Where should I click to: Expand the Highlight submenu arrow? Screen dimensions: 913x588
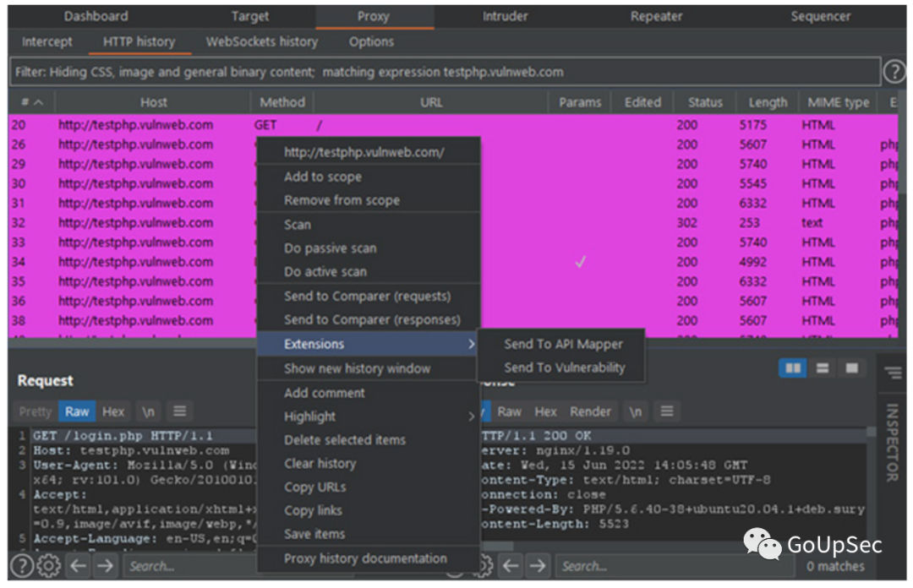click(x=471, y=416)
